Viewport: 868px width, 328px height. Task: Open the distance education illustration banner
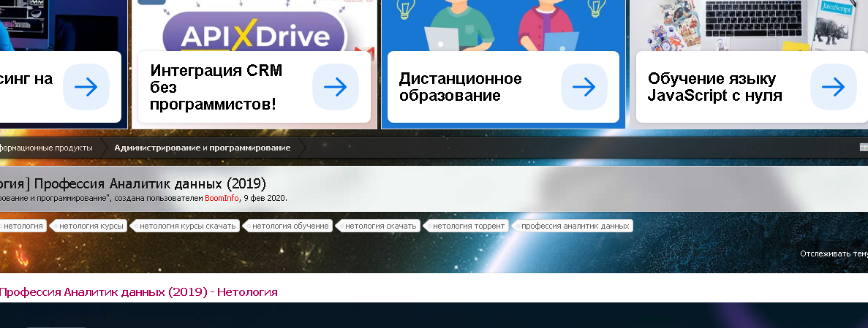502,26
